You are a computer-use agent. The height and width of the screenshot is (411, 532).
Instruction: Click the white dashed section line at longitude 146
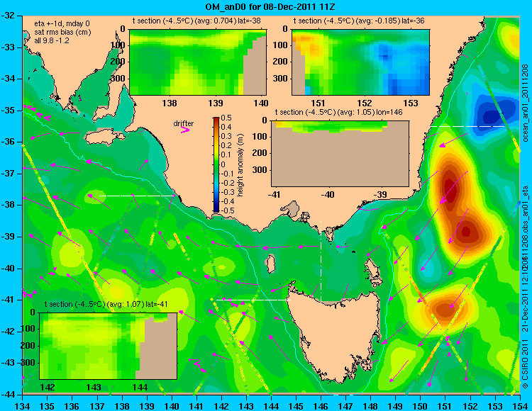[x=321, y=261]
